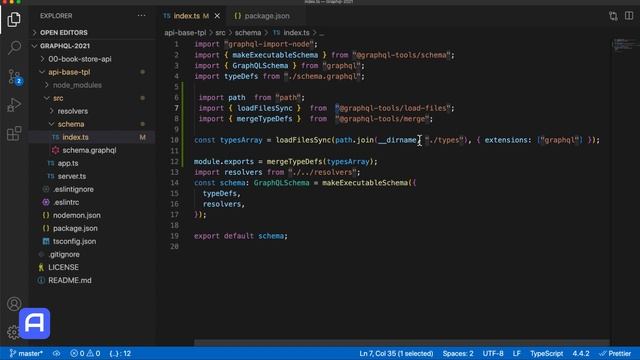
Task: Click the "@graphql-tools/load-files" string
Action: coord(393,108)
